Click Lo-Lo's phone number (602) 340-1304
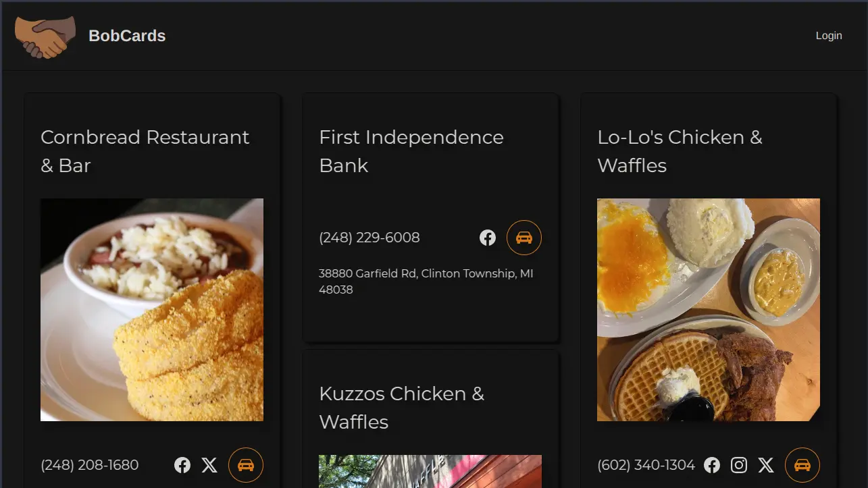868x488 pixels. coord(646,465)
